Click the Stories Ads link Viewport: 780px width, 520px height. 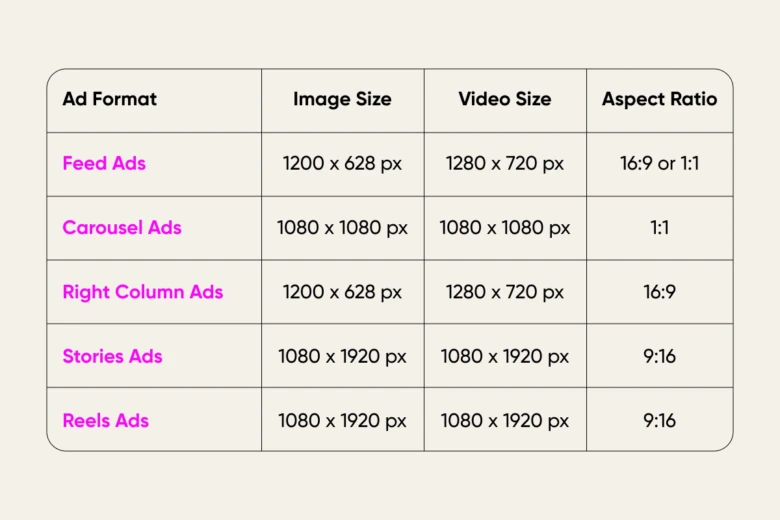pyautogui.click(x=112, y=356)
